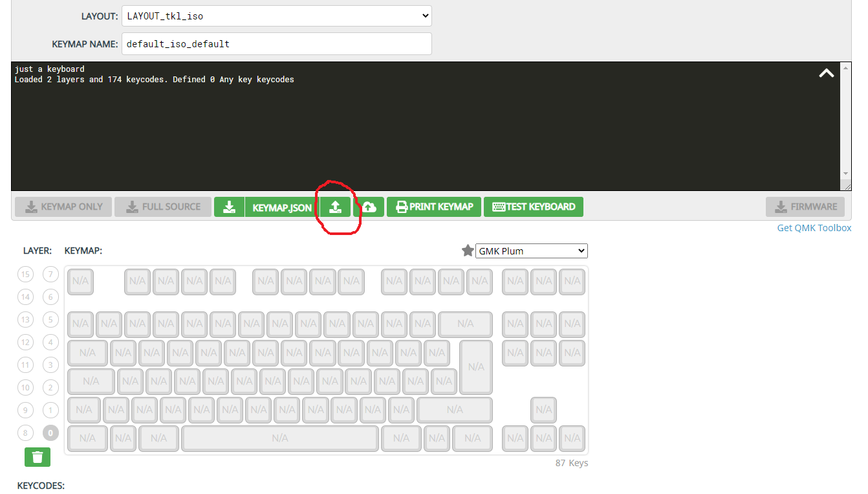
Task: Select layer 11
Action: pos(25,365)
